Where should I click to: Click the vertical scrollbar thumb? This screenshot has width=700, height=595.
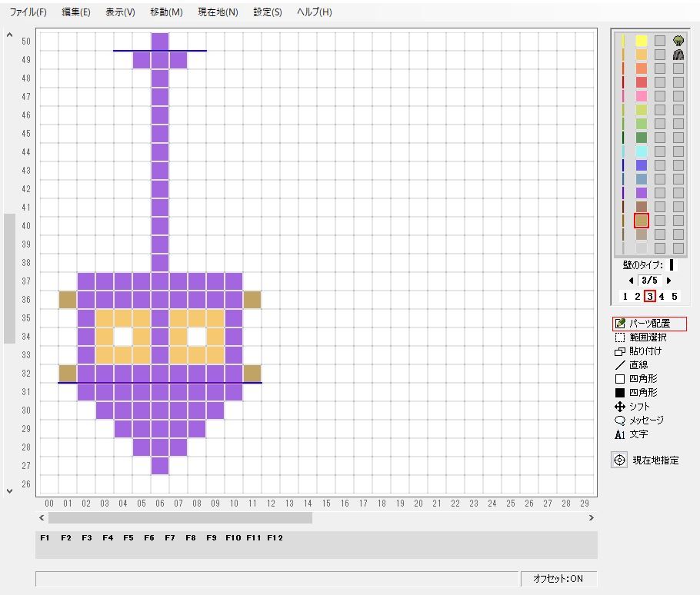click(9, 278)
